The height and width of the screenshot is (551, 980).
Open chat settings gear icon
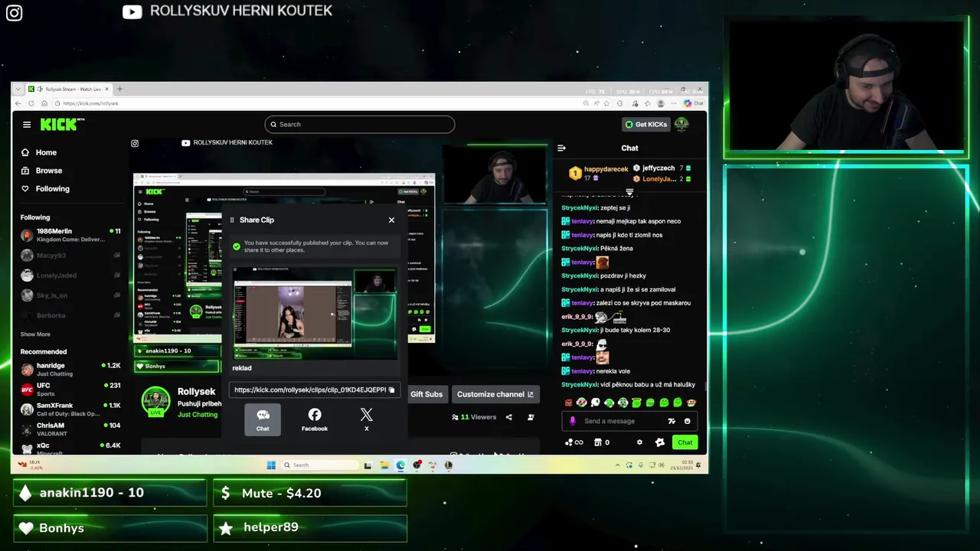pyautogui.click(x=640, y=442)
